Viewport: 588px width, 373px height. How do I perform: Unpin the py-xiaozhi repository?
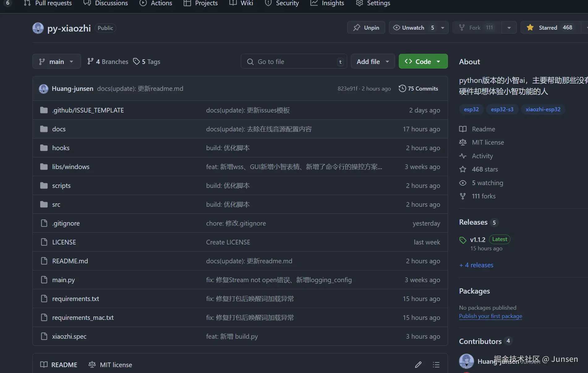[366, 28]
